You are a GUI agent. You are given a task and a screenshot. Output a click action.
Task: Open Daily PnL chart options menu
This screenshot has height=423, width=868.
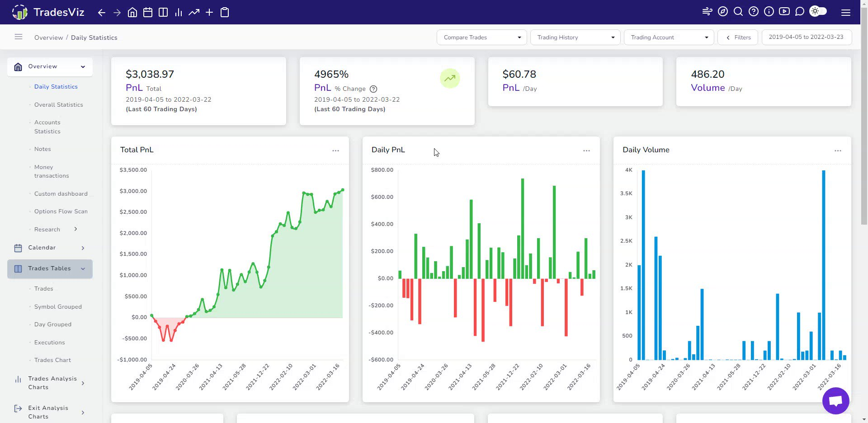pyautogui.click(x=586, y=150)
